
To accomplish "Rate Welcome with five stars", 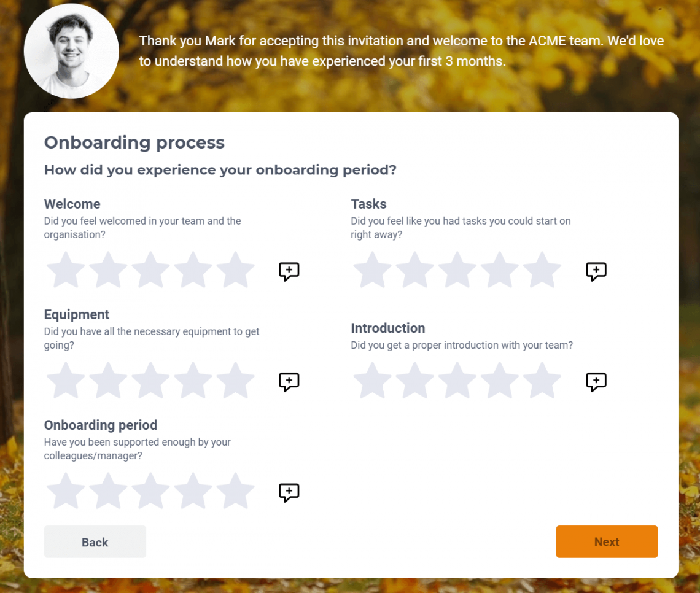I will [x=236, y=271].
